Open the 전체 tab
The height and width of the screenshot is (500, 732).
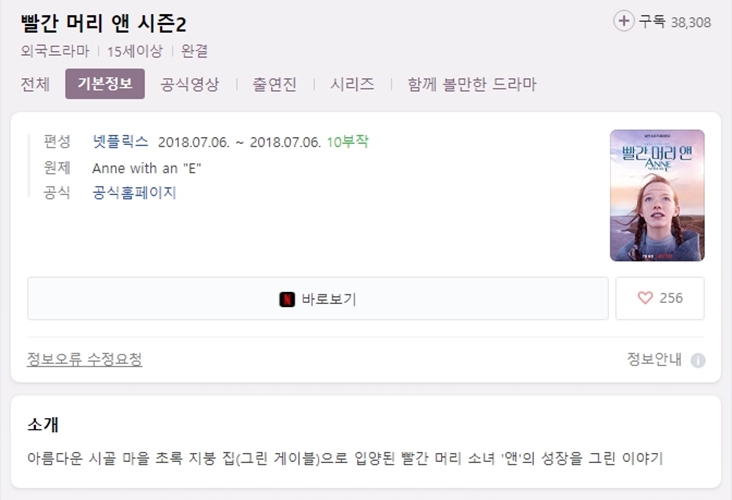click(35, 84)
